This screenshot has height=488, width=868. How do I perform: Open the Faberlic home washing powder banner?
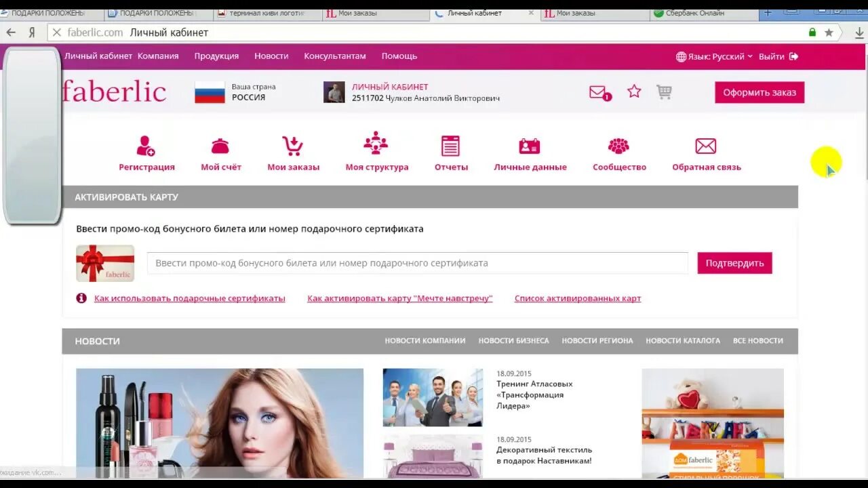point(713,424)
